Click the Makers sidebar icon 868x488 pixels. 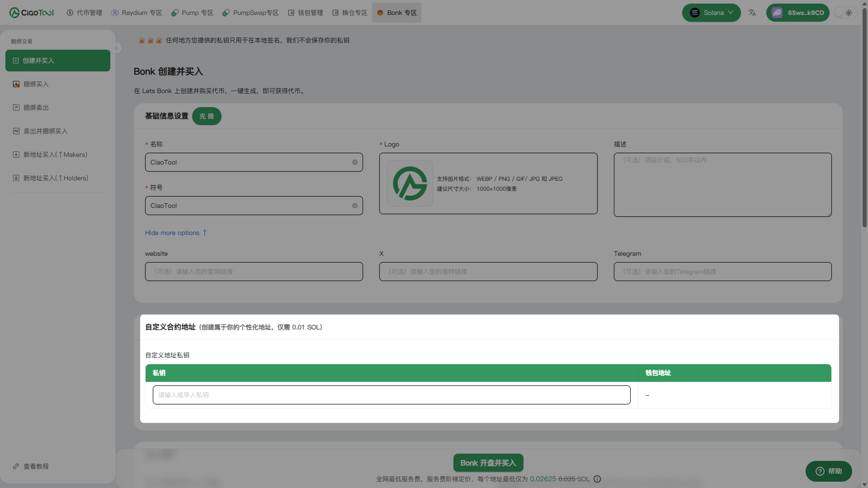(x=16, y=155)
